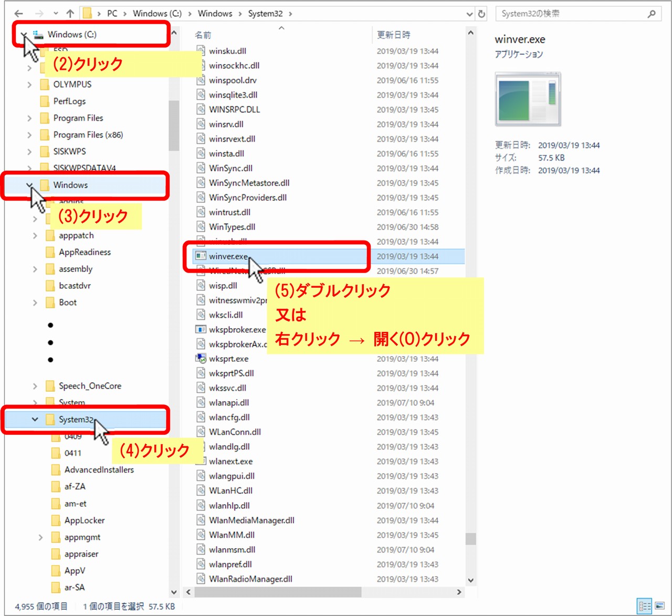This screenshot has width=672, height=616.
Task: Select the WlanMediaManager.dll file icon
Action: [x=201, y=520]
